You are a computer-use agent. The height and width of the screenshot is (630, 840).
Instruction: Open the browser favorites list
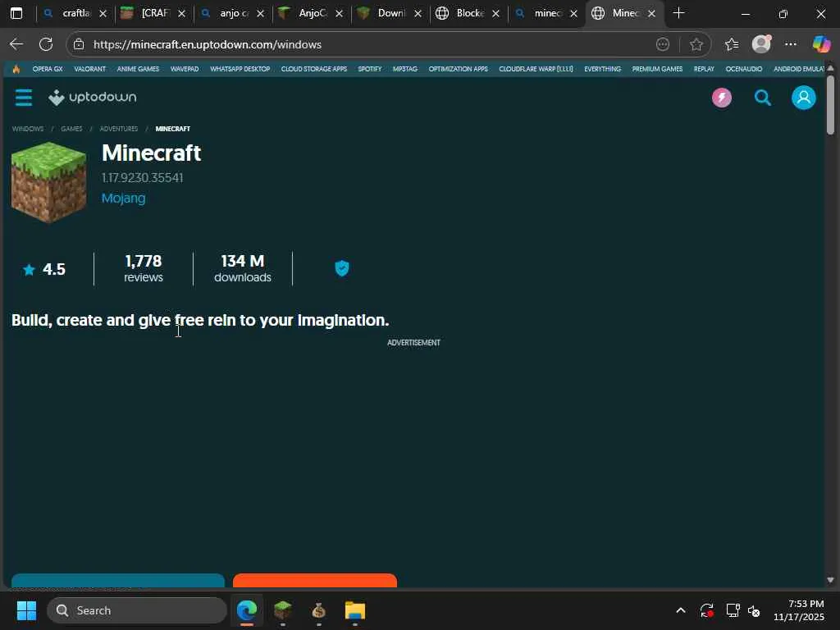(x=731, y=44)
